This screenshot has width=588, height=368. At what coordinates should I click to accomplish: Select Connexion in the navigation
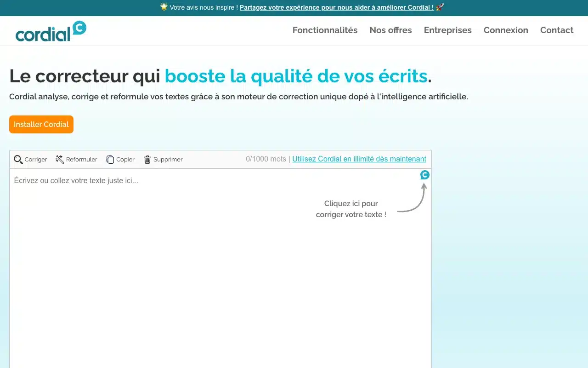(506, 30)
